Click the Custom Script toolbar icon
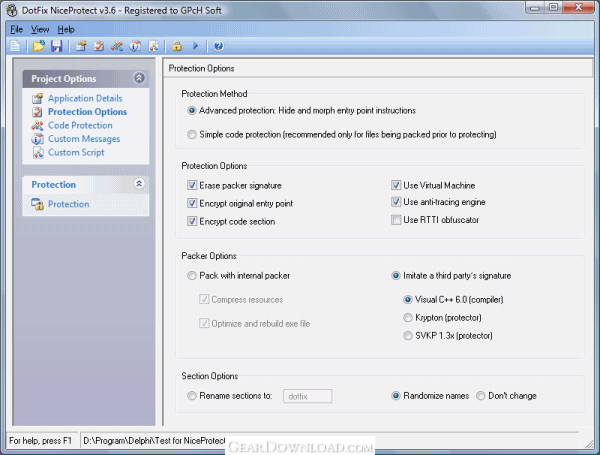Image resolution: width=600 pixels, height=455 pixels. click(x=153, y=46)
